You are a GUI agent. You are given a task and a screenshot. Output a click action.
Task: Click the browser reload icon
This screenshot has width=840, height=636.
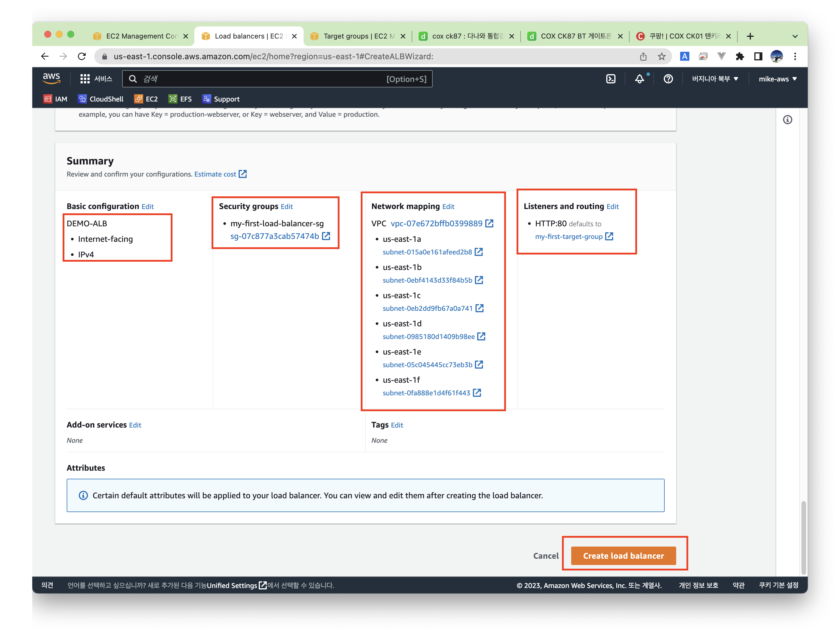pos(82,57)
